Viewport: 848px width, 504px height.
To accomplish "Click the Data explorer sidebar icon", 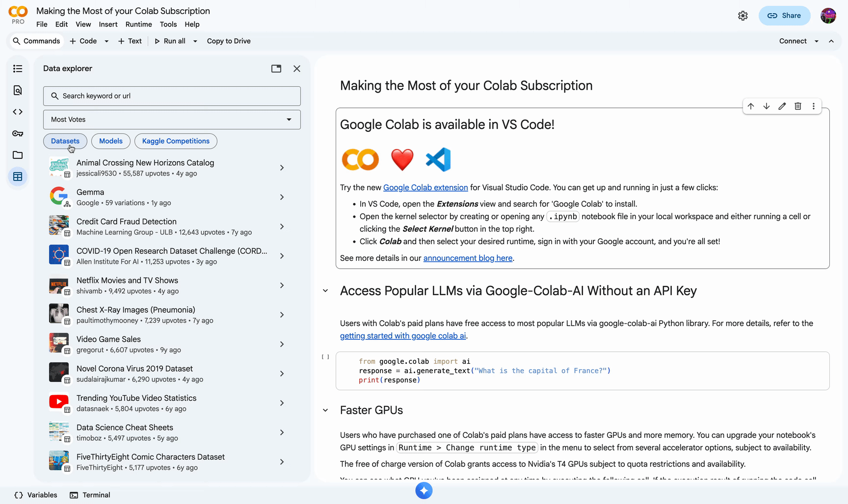I will 18,176.
